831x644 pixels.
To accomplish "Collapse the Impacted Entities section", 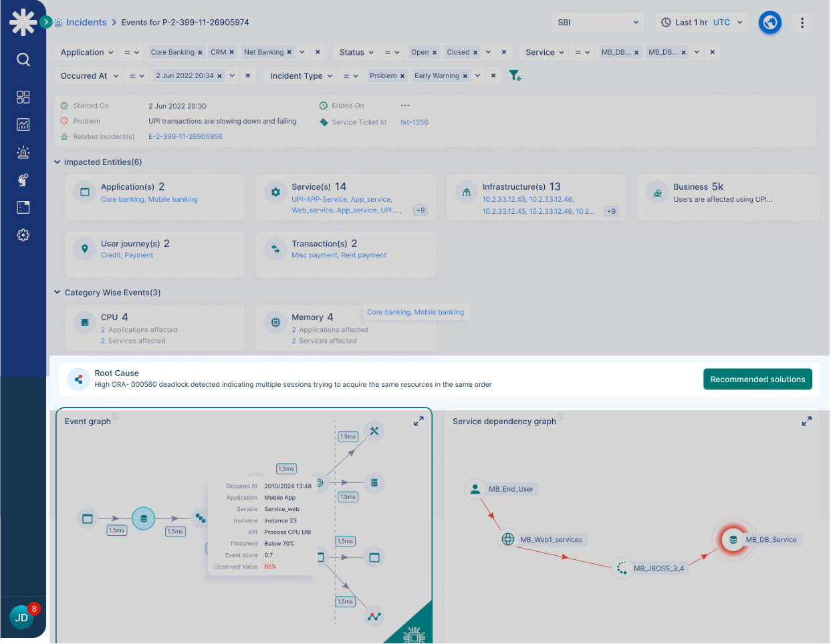I will coord(57,162).
